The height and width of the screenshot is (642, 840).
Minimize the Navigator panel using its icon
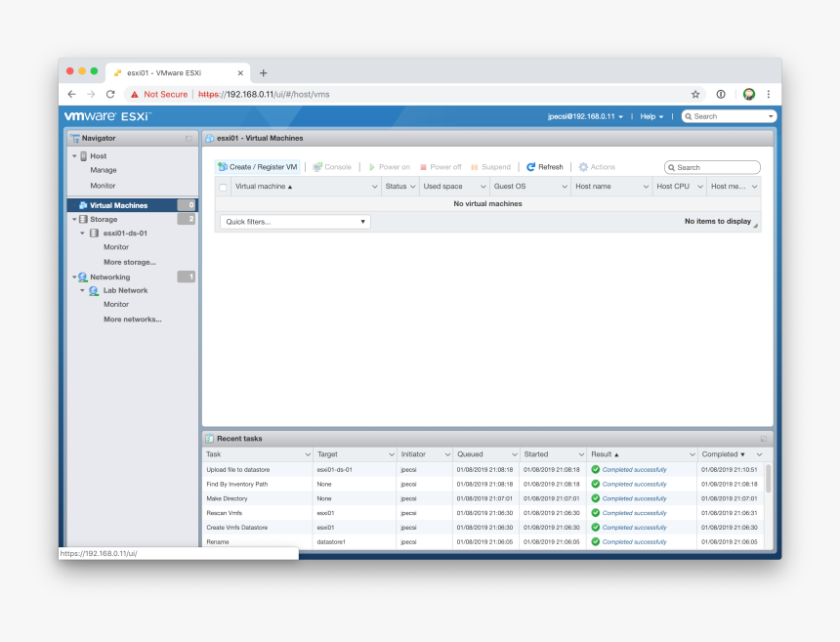(x=189, y=139)
